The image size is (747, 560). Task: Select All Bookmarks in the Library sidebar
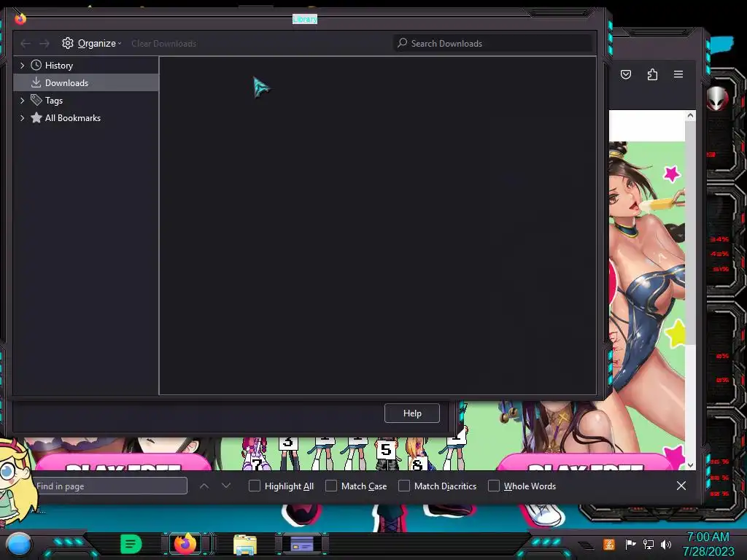pyautogui.click(x=72, y=118)
